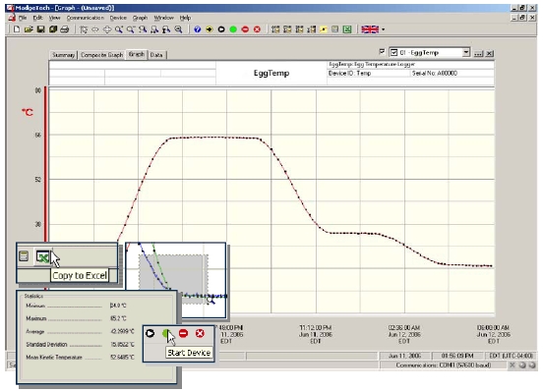Click the '02:36:00 AM' time axis label

point(404,327)
